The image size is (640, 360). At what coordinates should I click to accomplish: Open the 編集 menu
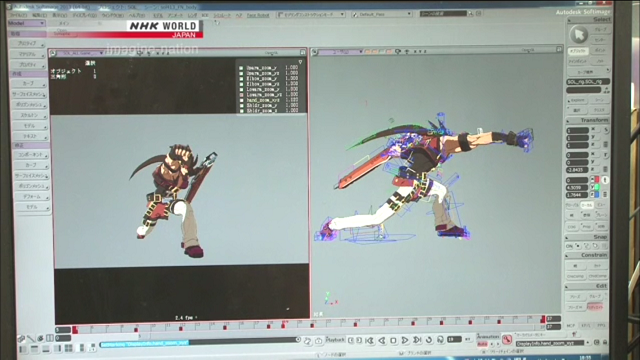39,15
